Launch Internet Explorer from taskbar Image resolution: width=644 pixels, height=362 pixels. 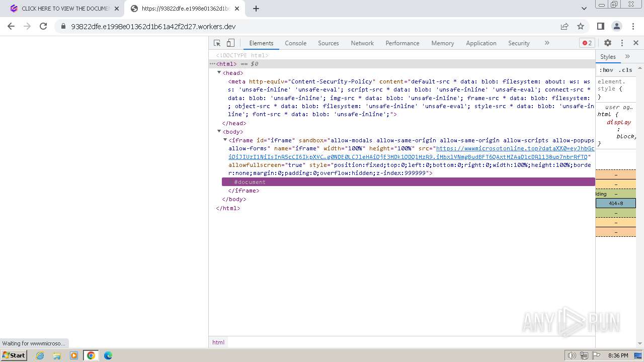40,355
